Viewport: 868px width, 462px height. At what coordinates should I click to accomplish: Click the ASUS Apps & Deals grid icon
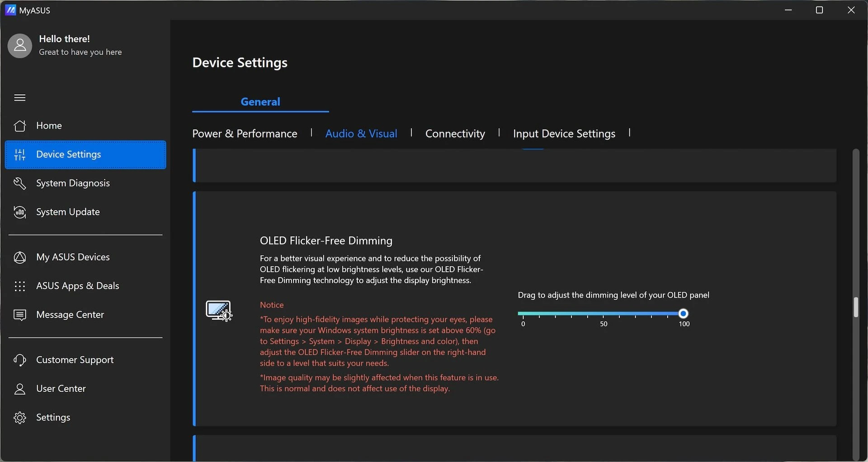pos(20,286)
